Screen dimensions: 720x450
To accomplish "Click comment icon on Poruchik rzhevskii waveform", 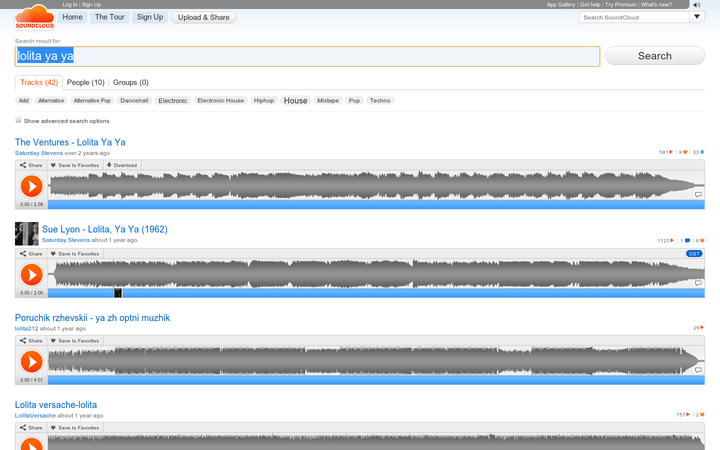I will [698, 370].
